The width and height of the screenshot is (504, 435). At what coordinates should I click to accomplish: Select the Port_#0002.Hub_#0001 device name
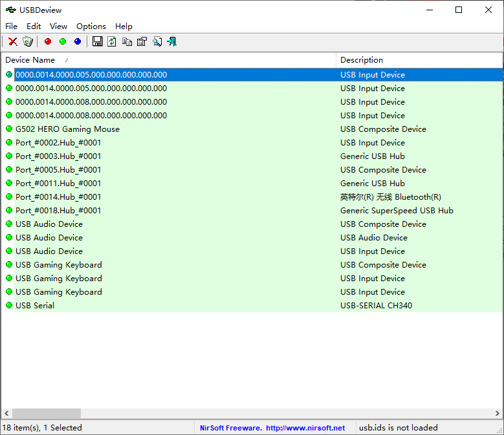tap(58, 143)
